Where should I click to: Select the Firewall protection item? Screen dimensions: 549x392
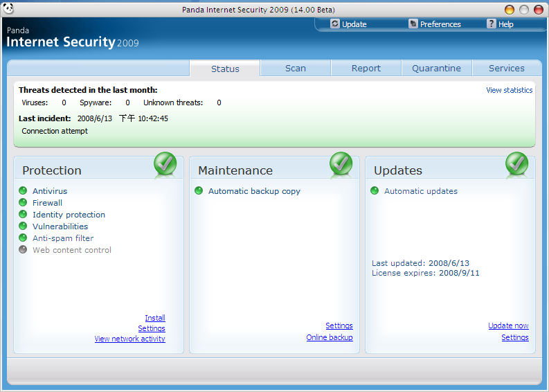47,203
